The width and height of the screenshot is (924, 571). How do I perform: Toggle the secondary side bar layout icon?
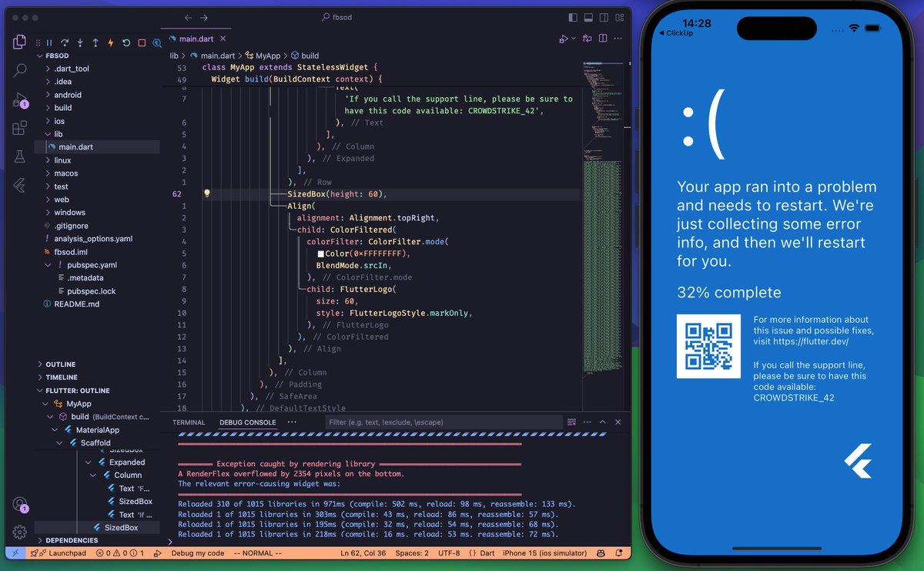(604, 17)
